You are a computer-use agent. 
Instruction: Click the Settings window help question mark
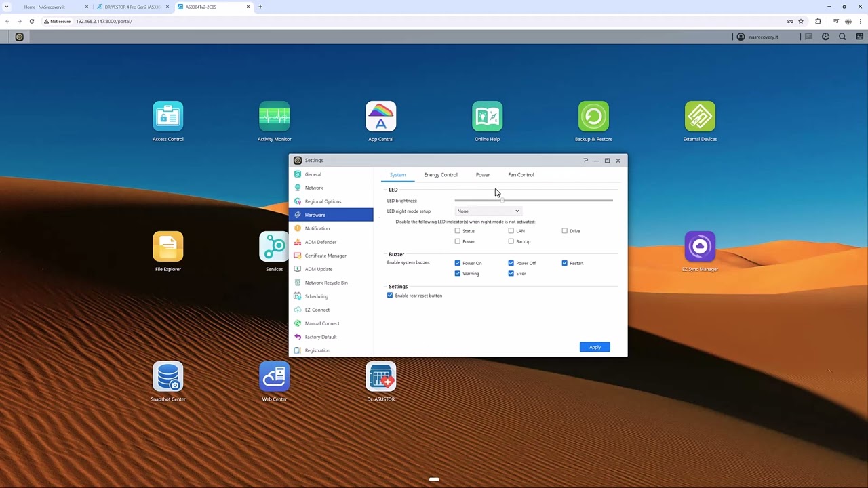(x=585, y=161)
